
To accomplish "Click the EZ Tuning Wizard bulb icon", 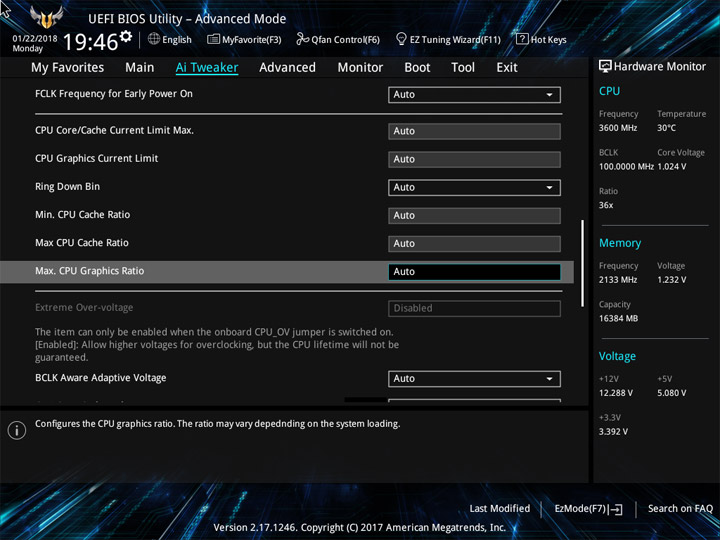I will [401, 39].
